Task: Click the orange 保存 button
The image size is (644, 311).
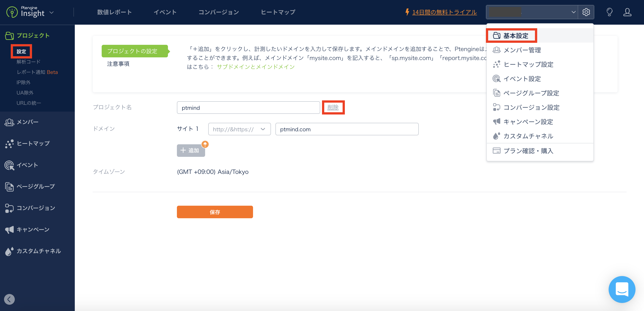Action: pos(215,212)
